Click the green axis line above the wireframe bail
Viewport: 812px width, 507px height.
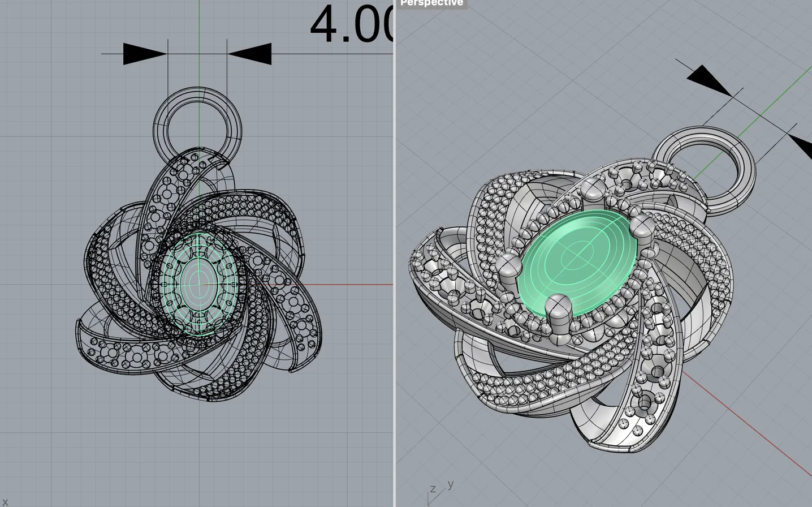point(199,34)
